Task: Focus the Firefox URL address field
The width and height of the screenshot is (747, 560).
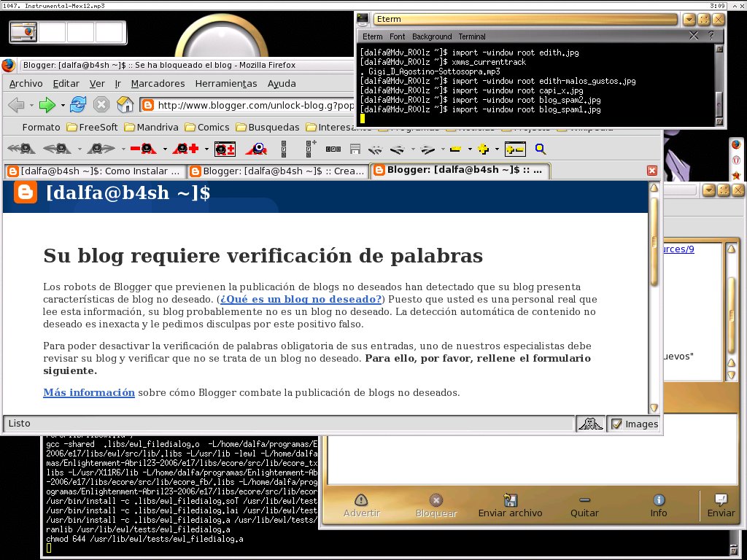Action: [247, 105]
